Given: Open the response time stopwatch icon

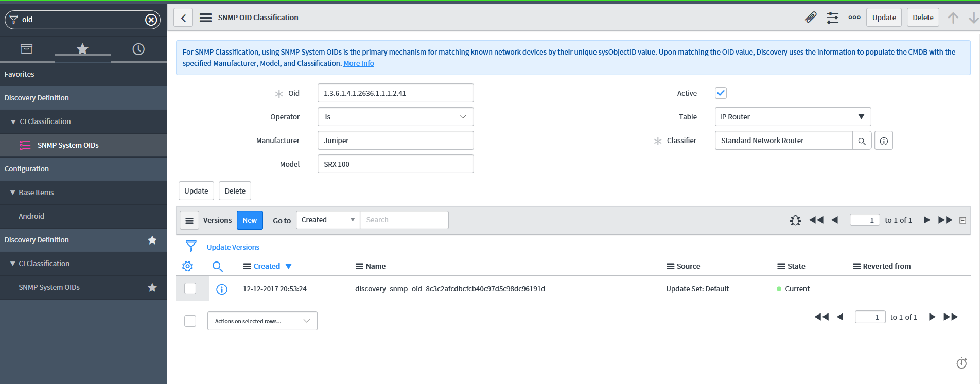Looking at the screenshot, I should coord(961,363).
